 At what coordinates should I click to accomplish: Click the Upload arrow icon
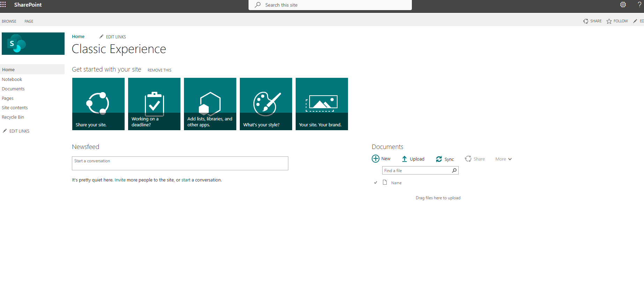[x=404, y=159]
